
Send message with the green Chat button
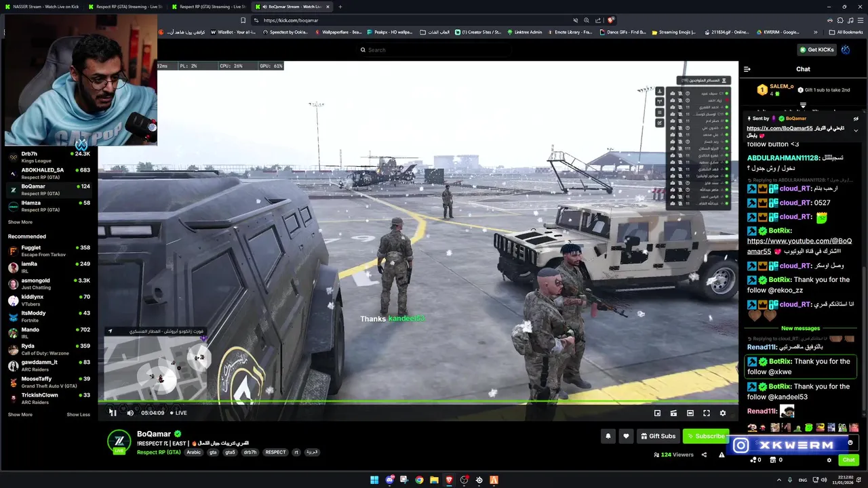tap(848, 460)
